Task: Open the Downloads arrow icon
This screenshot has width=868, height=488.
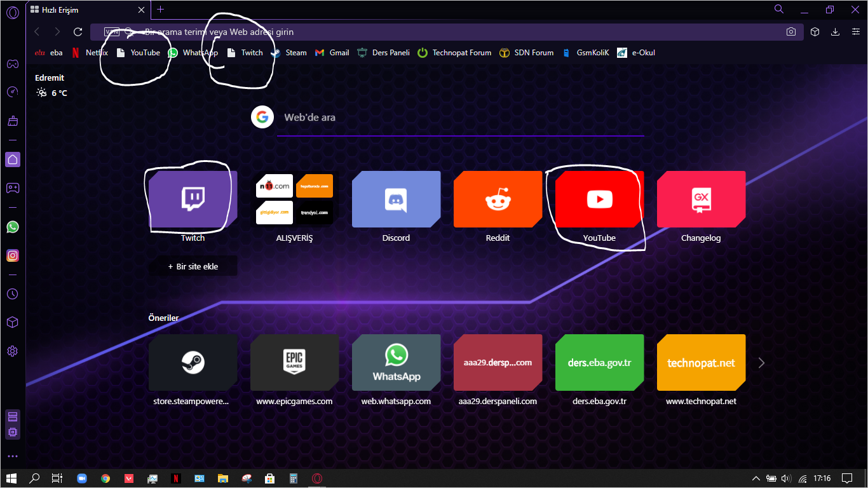Action: pyautogui.click(x=836, y=32)
